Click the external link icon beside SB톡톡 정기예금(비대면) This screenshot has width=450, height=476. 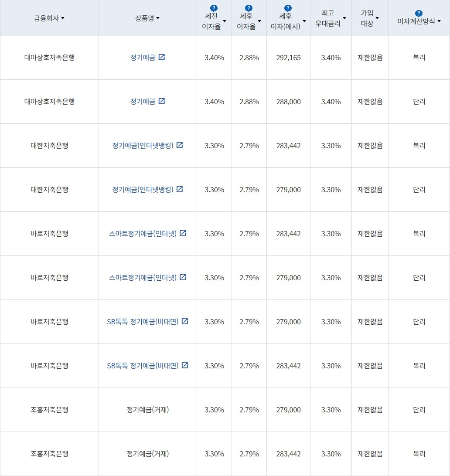(x=185, y=321)
